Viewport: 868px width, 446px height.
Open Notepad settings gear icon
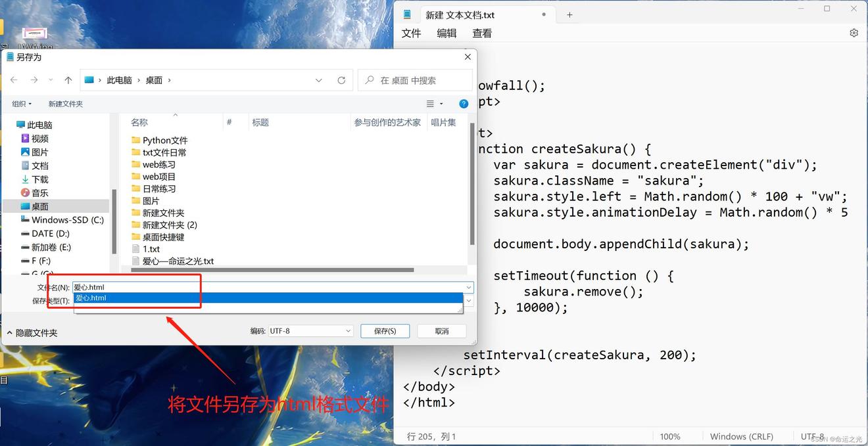click(854, 33)
